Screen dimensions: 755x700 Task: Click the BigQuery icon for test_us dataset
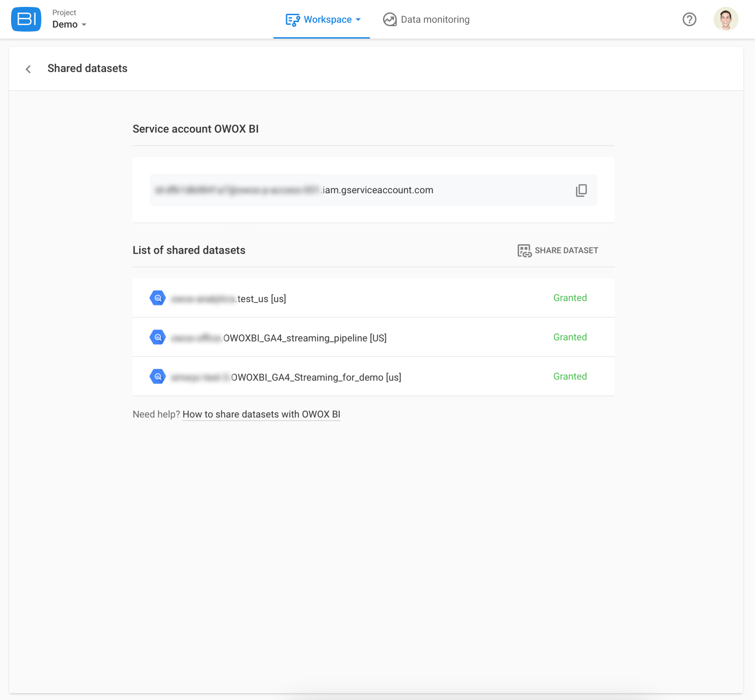158,298
